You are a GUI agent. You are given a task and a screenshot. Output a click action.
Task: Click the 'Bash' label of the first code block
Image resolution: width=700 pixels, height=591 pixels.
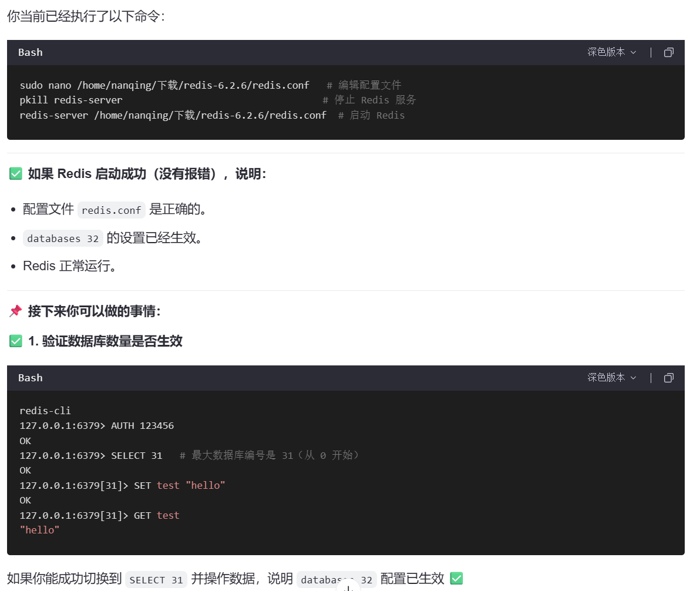coord(31,53)
